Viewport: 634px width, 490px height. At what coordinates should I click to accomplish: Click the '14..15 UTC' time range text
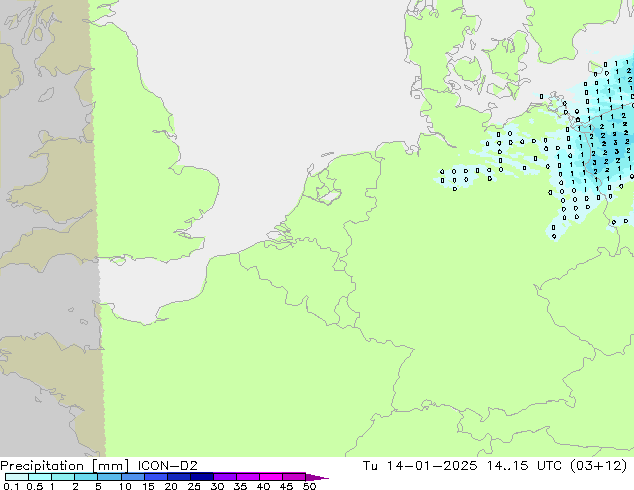pos(524,466)
